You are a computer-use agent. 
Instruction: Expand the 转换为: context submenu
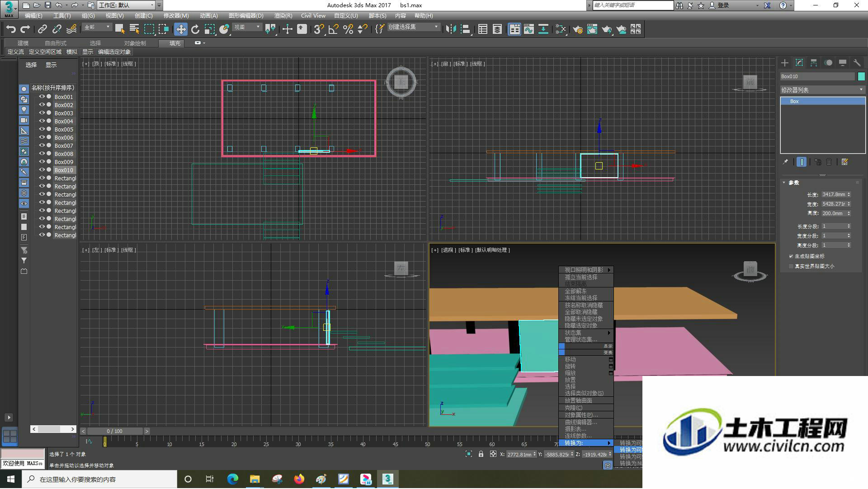tap(586, 443)
